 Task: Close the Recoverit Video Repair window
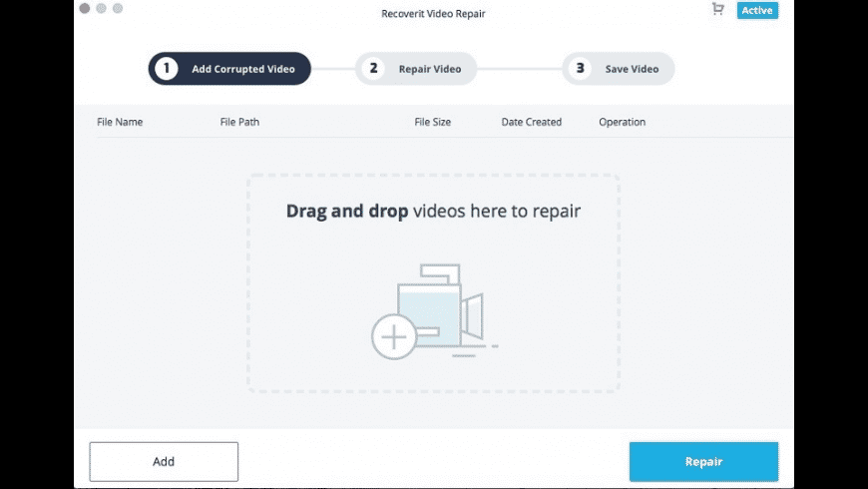pyautogui.click(x=85, y=8)
